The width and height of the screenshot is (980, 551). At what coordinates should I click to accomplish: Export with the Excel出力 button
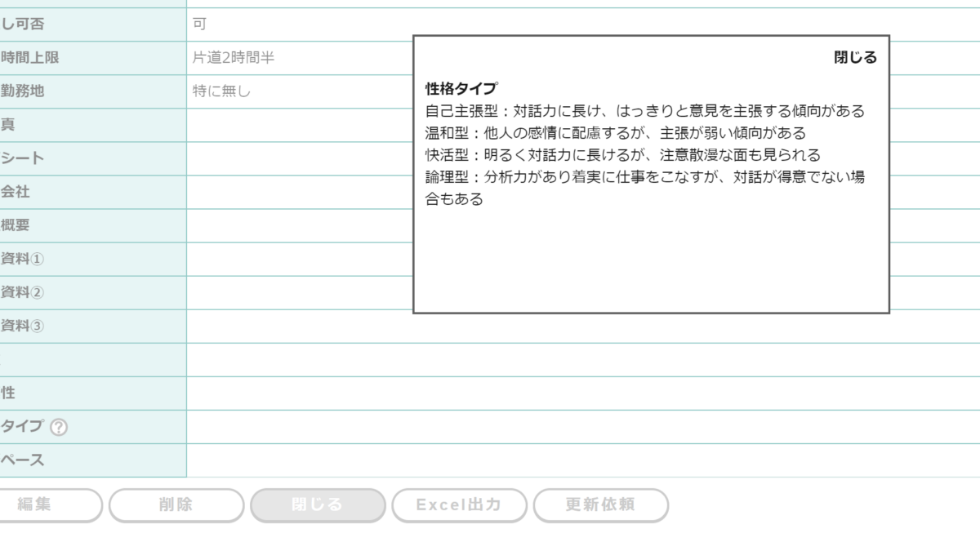coord(459,505)
